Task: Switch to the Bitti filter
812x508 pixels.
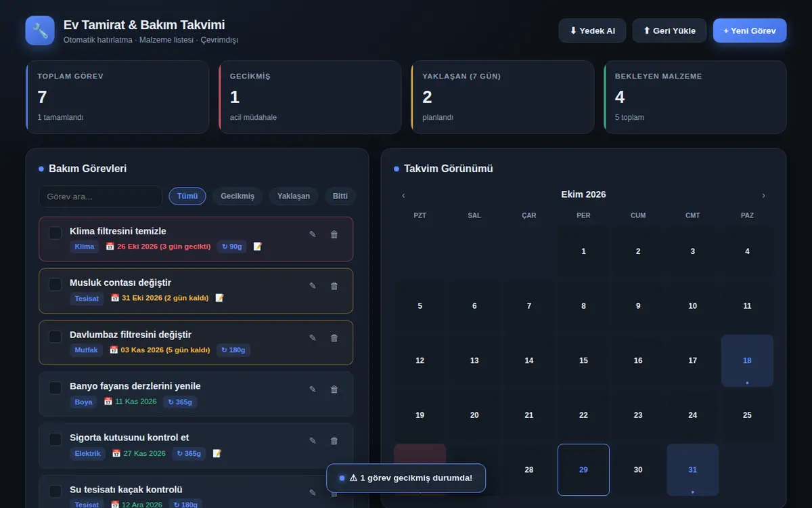Action: (340, 196)
